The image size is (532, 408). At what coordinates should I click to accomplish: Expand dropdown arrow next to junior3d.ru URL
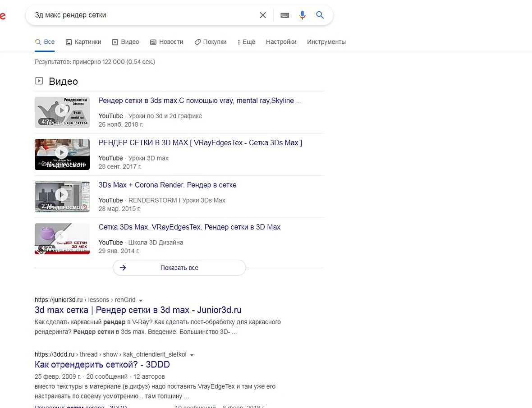pyautogui.click(x=141, y=300)
